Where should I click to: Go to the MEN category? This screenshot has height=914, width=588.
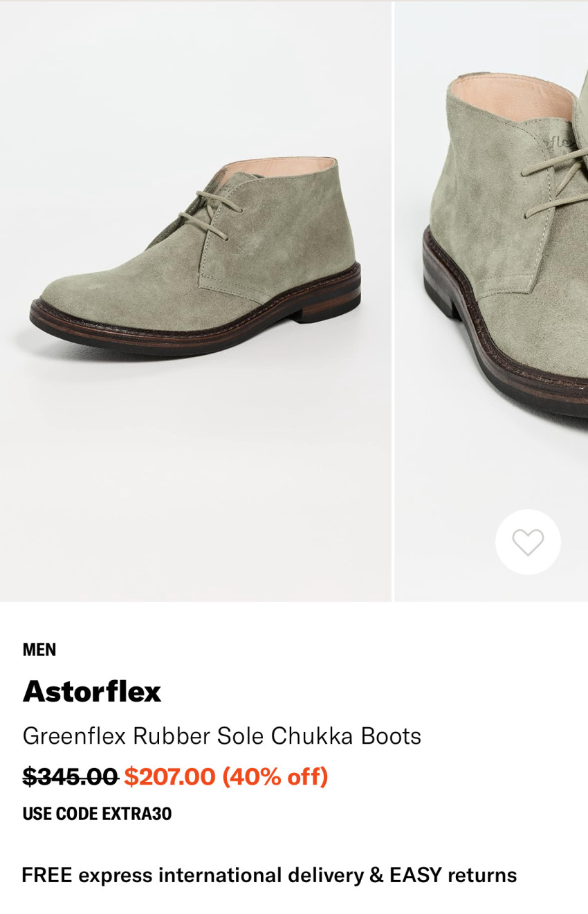pyautogui.click(x=39, y=650)
